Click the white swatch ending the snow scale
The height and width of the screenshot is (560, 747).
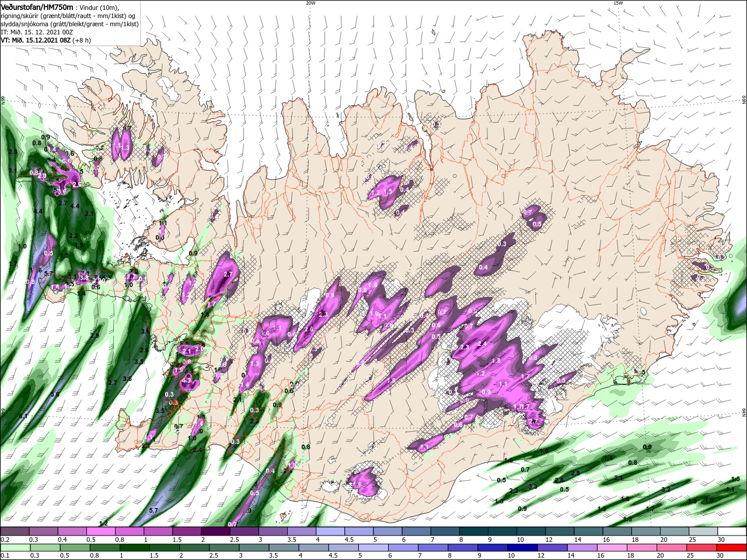[x=732, y=531]
